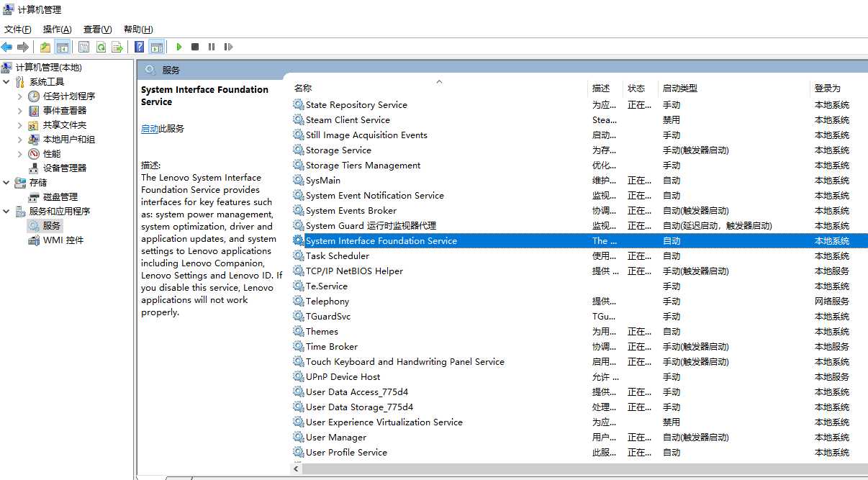
Task: Toggle the Show/Hide Console Tree toolbar icon
Action: coord(63,47)
